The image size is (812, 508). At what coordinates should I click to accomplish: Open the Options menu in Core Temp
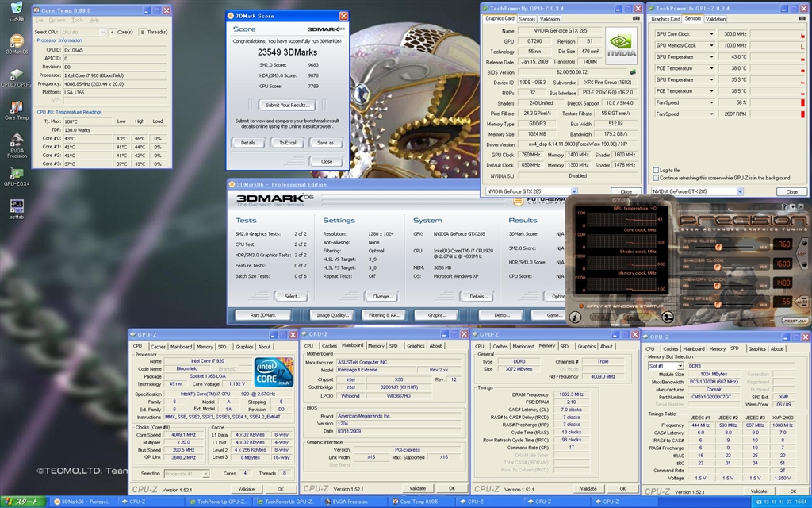57,20
